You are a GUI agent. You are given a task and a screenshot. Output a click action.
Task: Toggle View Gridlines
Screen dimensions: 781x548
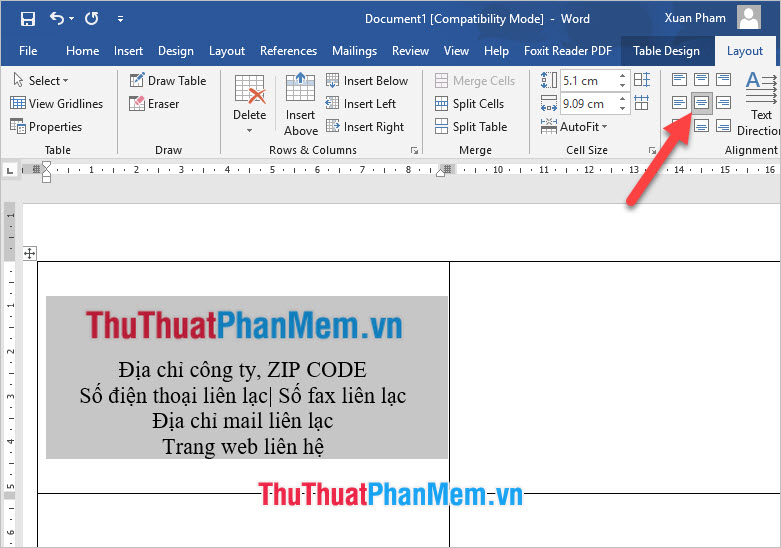56,104
